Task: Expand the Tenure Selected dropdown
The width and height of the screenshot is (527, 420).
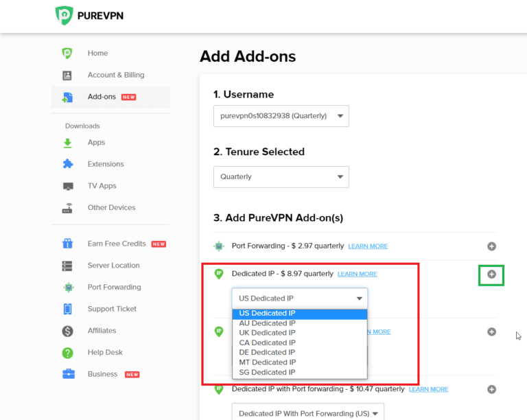Action: [x=281, y=177]
